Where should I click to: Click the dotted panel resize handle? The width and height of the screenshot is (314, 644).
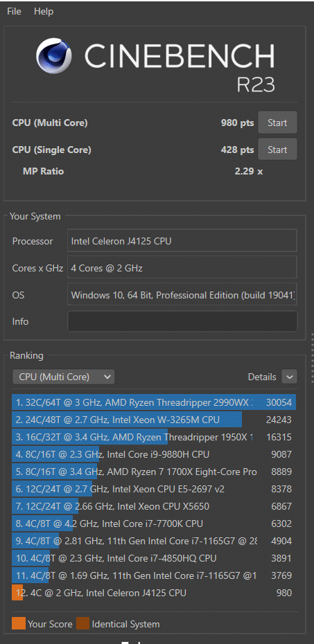click(x=312, y=358)
